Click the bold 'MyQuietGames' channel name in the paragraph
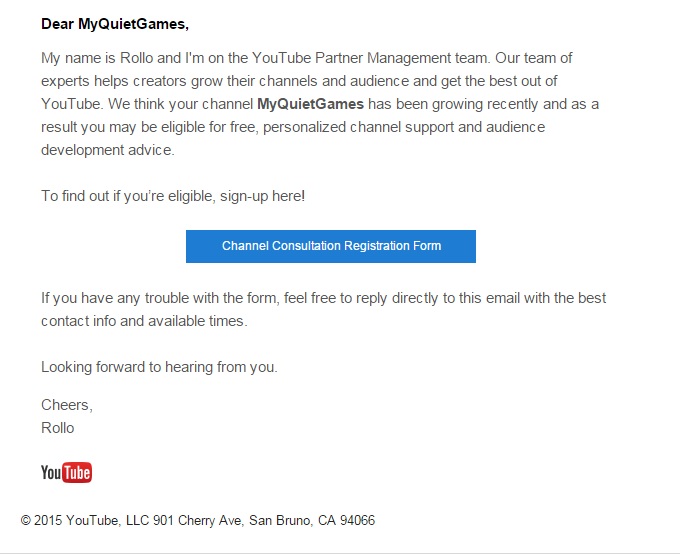 pyautogui.click(x=310, y=104)
